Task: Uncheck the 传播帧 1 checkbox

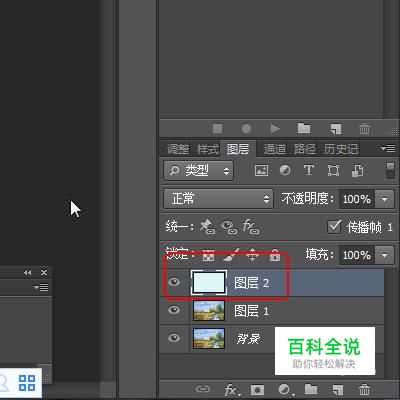Action: 334,227
